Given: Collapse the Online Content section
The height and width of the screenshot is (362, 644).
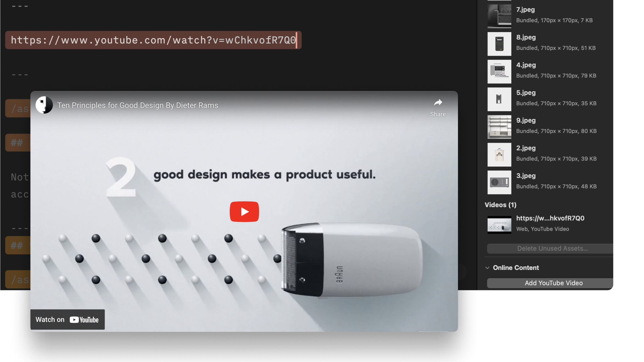Looking at the screenshot, I should click(x=487, y=268).
